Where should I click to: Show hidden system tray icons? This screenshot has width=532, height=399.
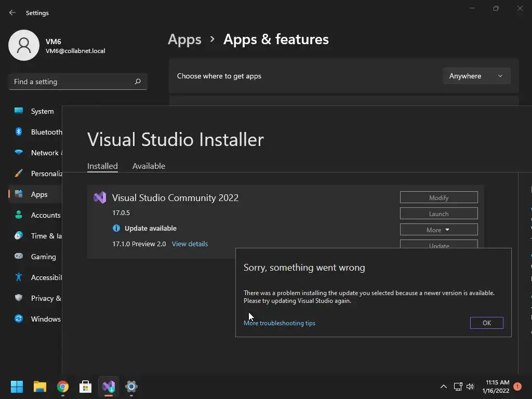click(444, 387)
